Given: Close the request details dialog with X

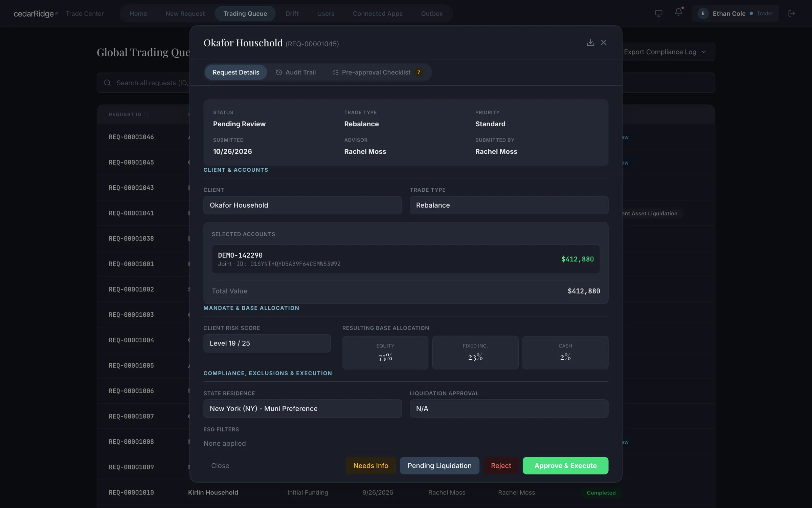Looking at the screenshot, I should 604,42.
